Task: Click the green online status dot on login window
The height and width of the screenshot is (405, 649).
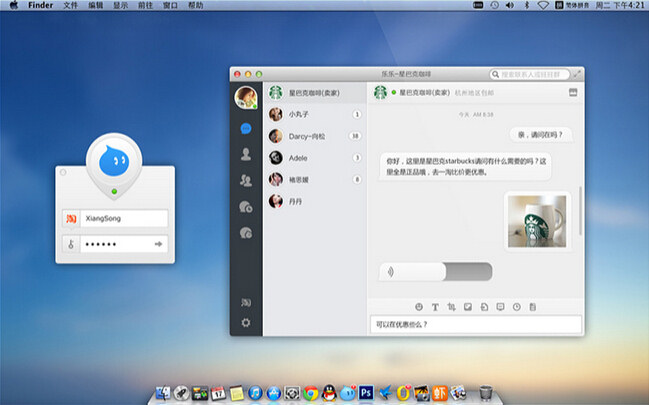Action: point(114,191)
